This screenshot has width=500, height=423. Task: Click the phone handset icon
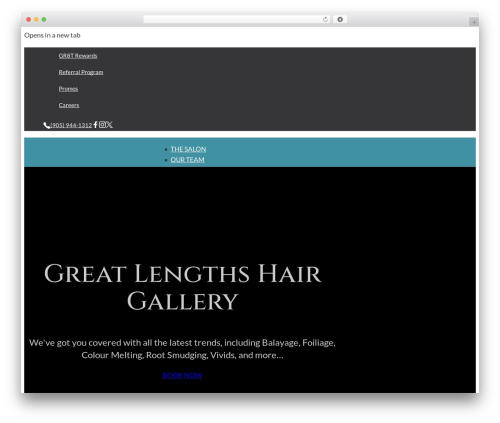pos(46,125)
